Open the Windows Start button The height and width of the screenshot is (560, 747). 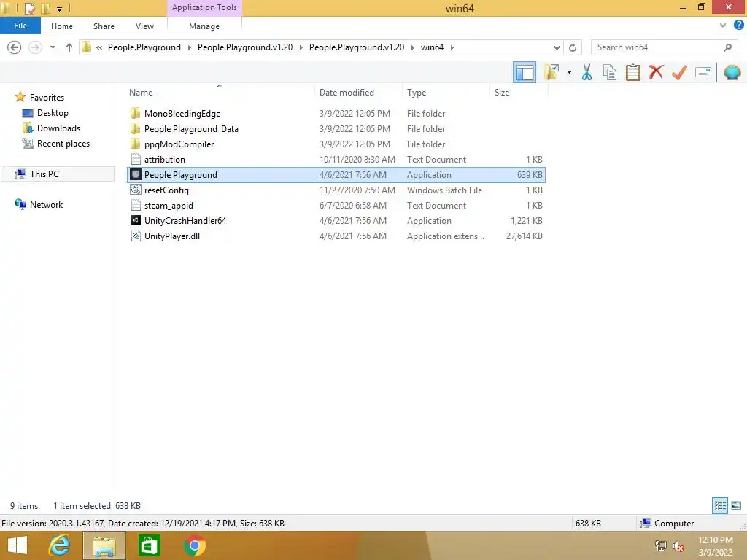[x=18, y=545]
